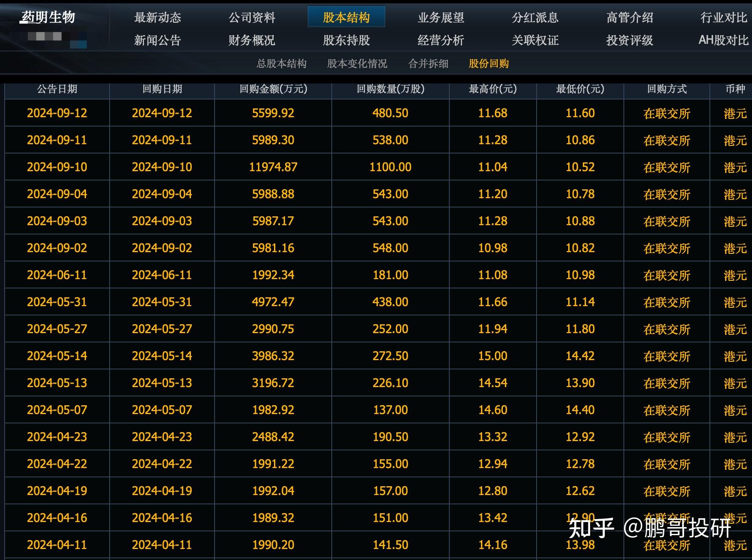The width and height of the screenshot is (752, 560).
Task: Click the 药明生物 stock name
Action: coord(48,17)
